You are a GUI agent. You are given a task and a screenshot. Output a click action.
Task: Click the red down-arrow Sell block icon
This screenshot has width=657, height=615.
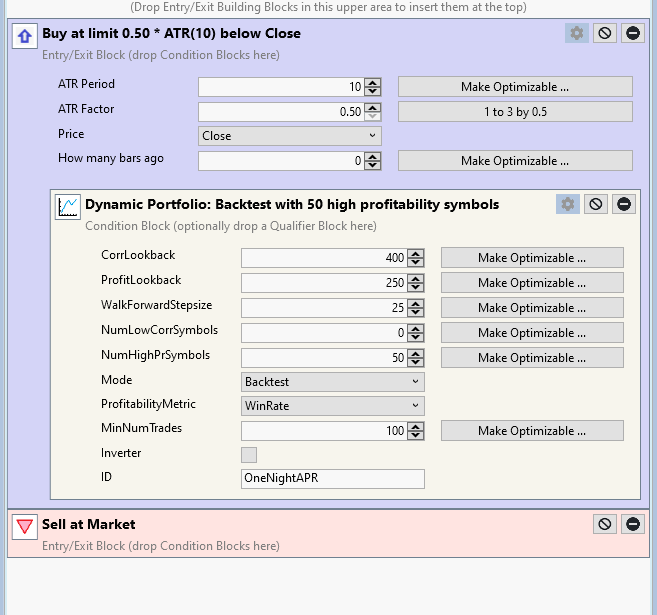(x=25, y=527)
